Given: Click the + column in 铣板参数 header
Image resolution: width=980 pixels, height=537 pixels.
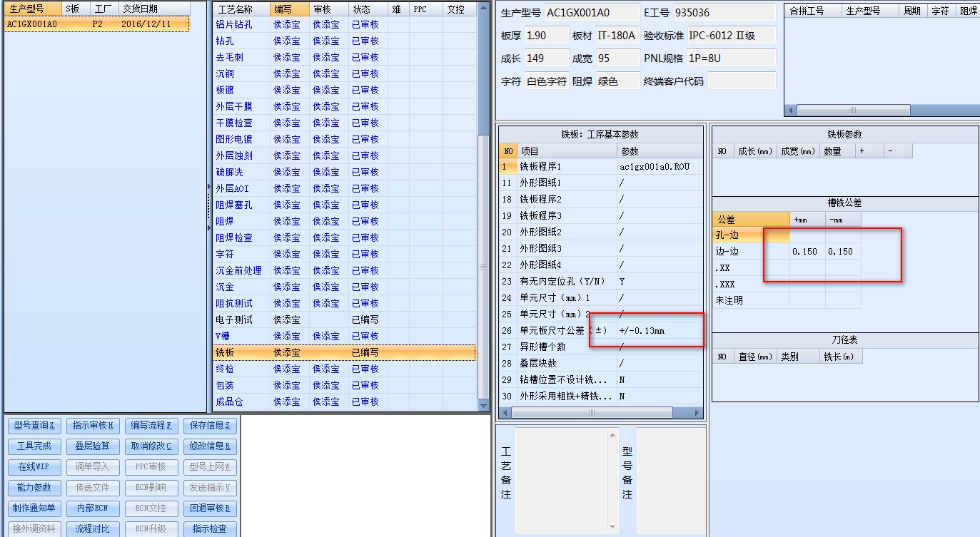Looking at the screenshot, I should (869, 151).
